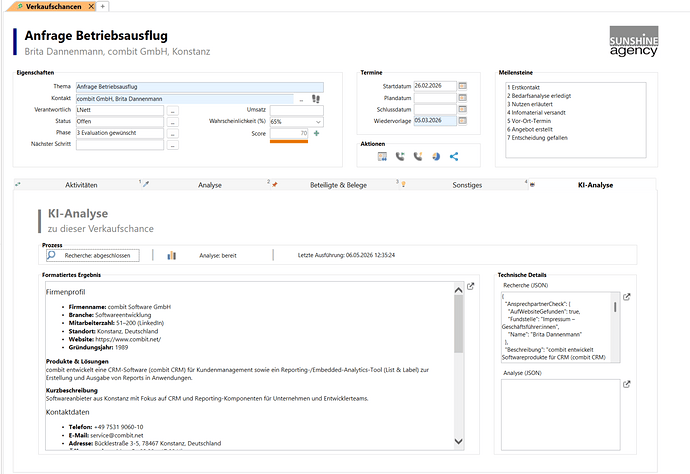
Task: Close the Verkaufschancen tab
Action: tap(91, 7)
